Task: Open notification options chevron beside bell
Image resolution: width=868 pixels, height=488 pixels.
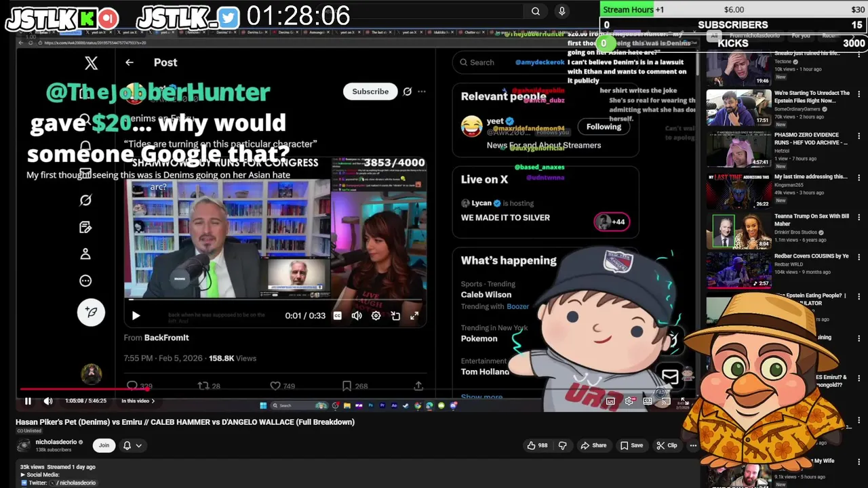Action: click(138, 445)
